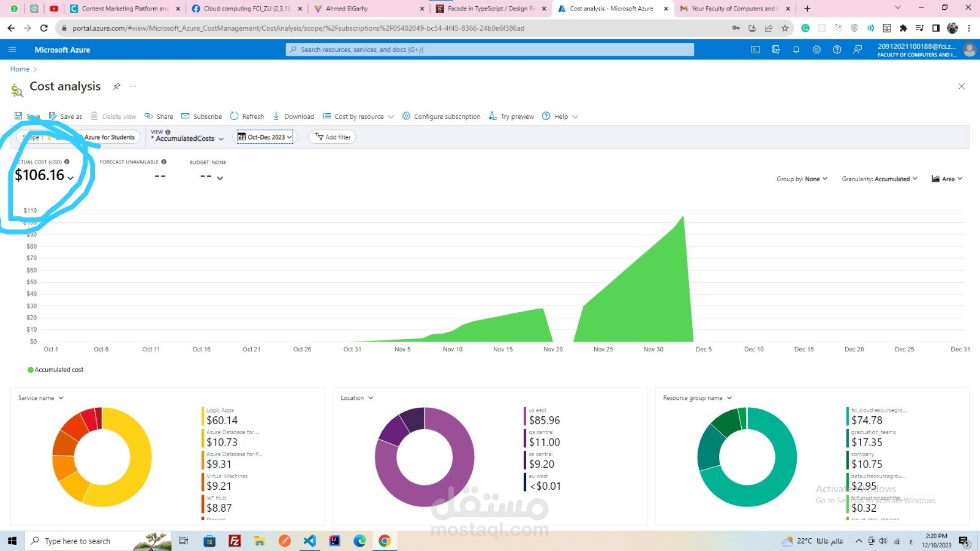The image size is (980, 551).
Task: Close the Cost analysis blade
Action: tap(962, 86)
